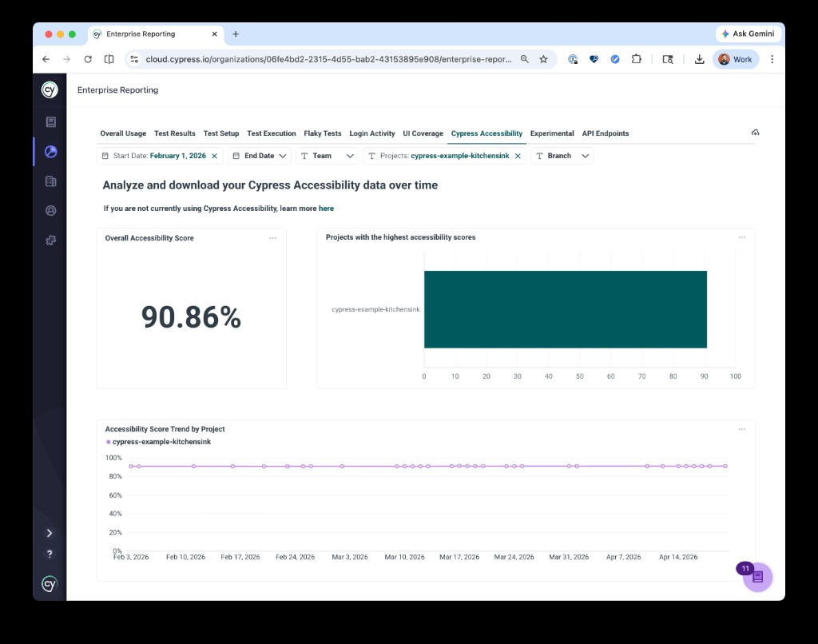
Task: Open the Extensions puzzle icon in Chrome toolbar
Action: [637, 59]
